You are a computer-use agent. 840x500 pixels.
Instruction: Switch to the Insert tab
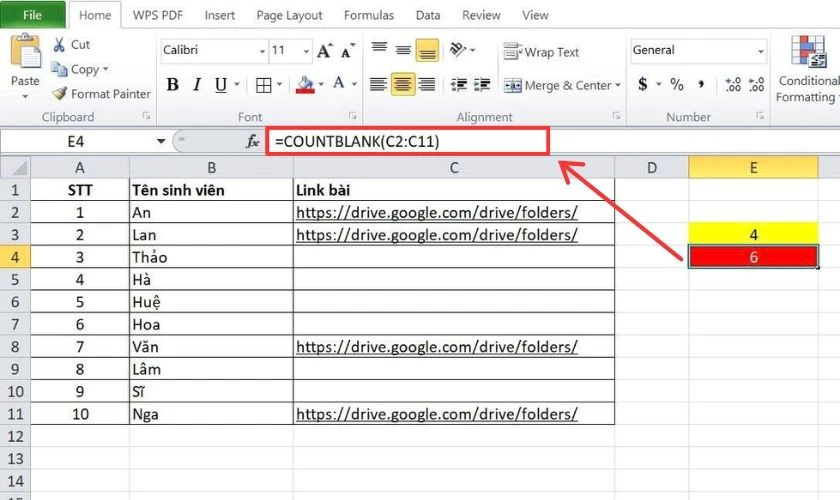(220, 15)
